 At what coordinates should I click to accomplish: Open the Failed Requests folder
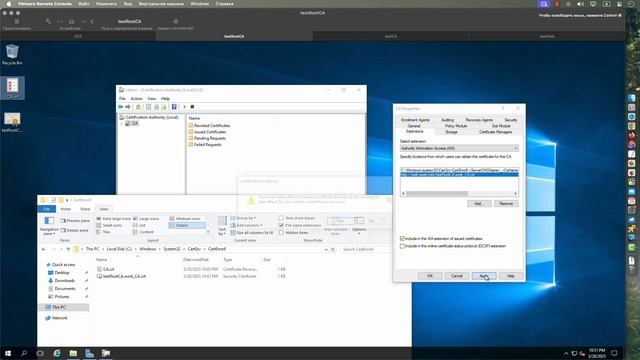coord(205,144)
